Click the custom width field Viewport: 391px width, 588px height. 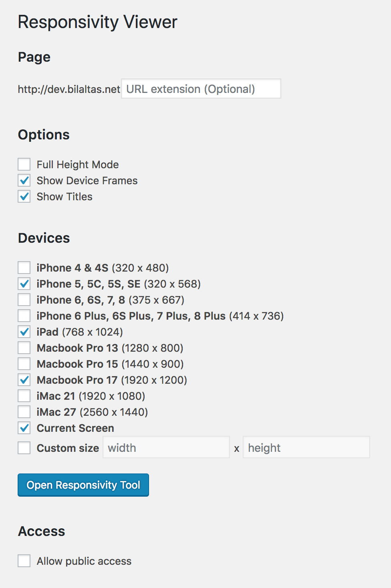click(166, 447)
